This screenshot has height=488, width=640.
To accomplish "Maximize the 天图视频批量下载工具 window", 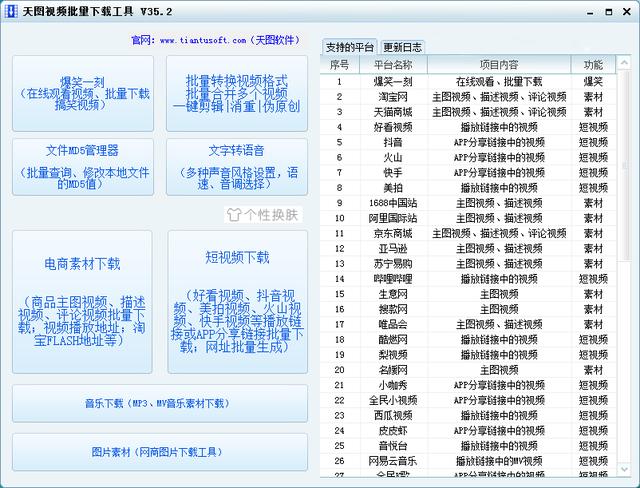I will (x=609, y=12).
